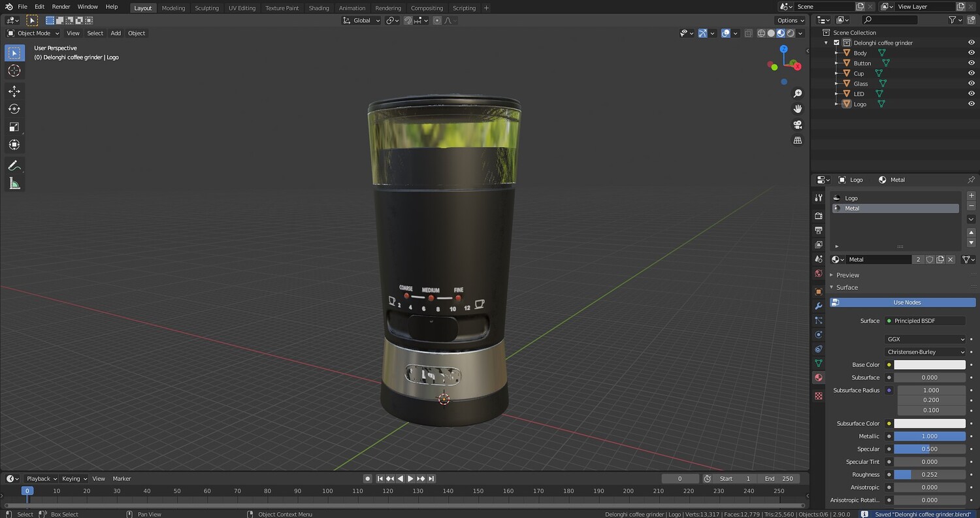Hide the Glass object in outliner
Image resolution: width=980 pixels, height=518 pixels.
pos(972,84)
